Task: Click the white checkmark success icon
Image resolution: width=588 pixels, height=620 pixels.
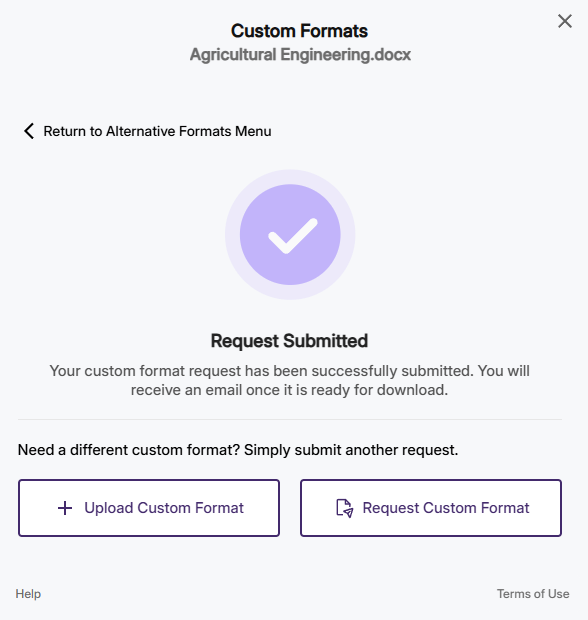Action: (293, 236)
